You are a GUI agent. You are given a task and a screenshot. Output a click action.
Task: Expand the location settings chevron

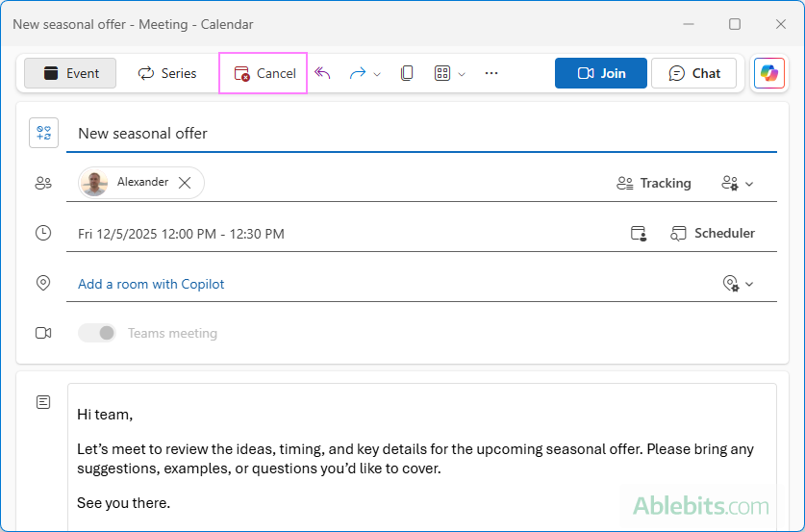[x=749, y=284]
